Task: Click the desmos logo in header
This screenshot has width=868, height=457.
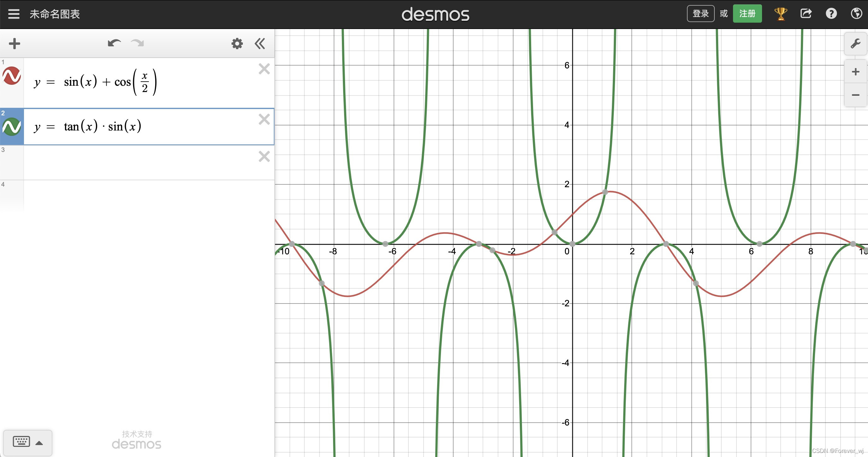Action: (x=435, y=14)
